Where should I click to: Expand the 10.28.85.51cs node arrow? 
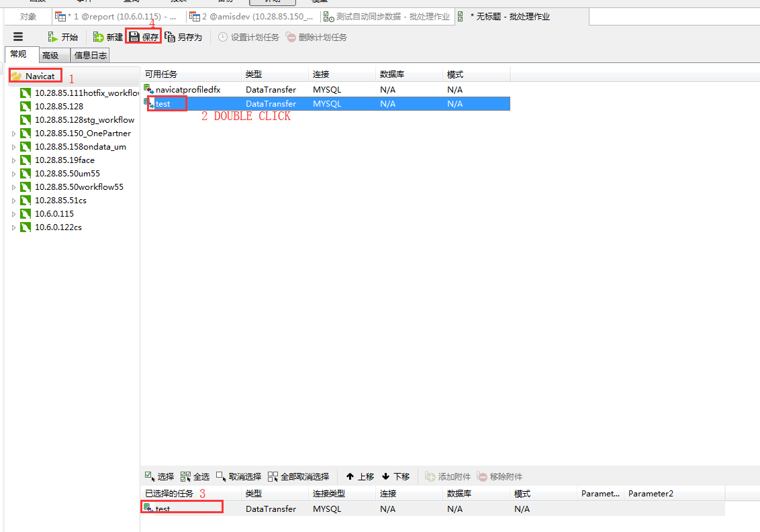point(13,201)
